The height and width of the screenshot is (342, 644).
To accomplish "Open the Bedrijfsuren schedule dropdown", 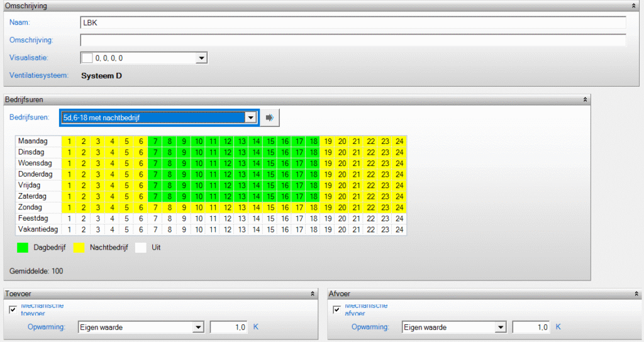I will point(250,118).
